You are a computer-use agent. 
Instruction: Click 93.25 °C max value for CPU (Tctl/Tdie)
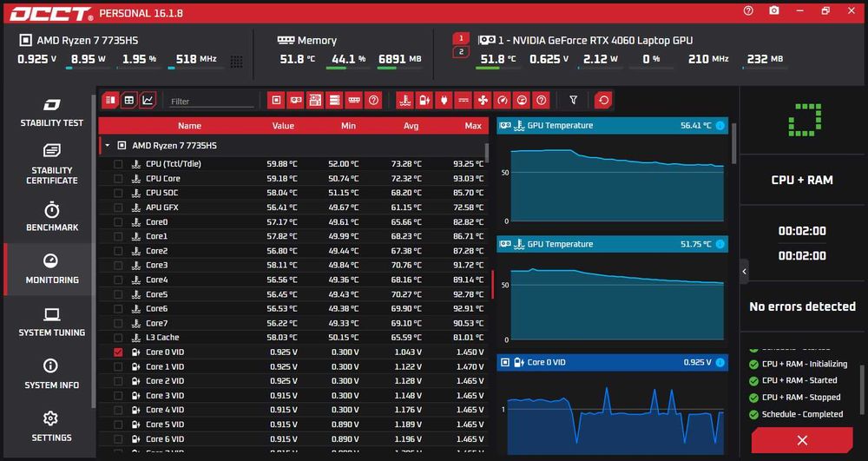point(468,164)
